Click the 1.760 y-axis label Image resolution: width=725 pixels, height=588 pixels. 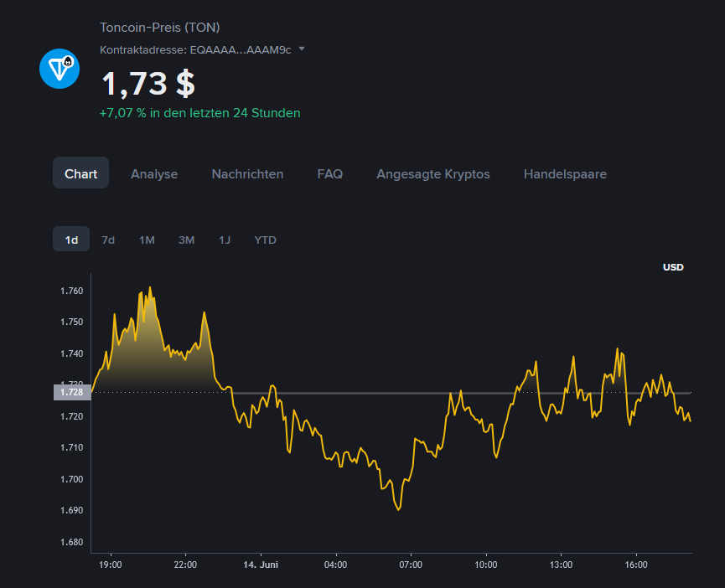(72, 291)
